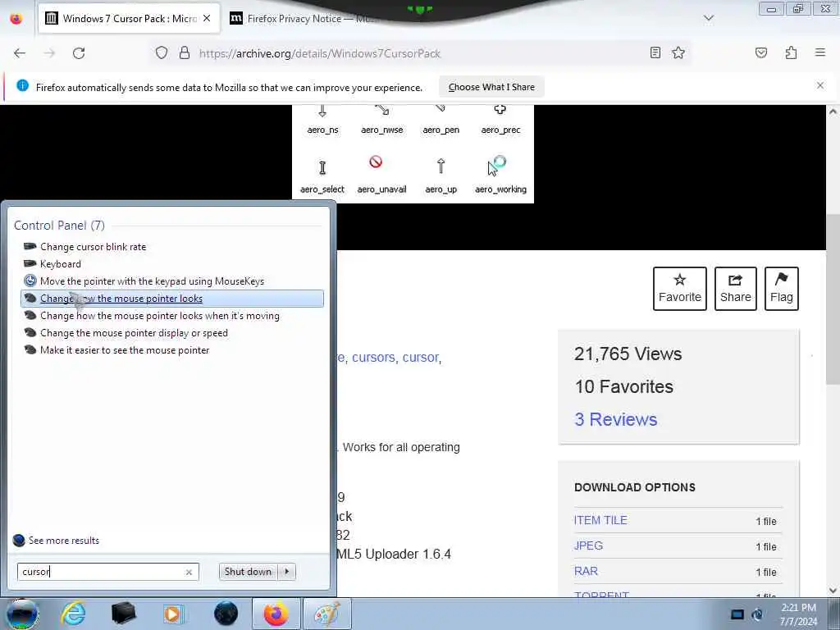Image resolution: width=840 pixels, height=630 pixels.
Task: Open the cursors tag link
Action: click(x=373, y=358)
